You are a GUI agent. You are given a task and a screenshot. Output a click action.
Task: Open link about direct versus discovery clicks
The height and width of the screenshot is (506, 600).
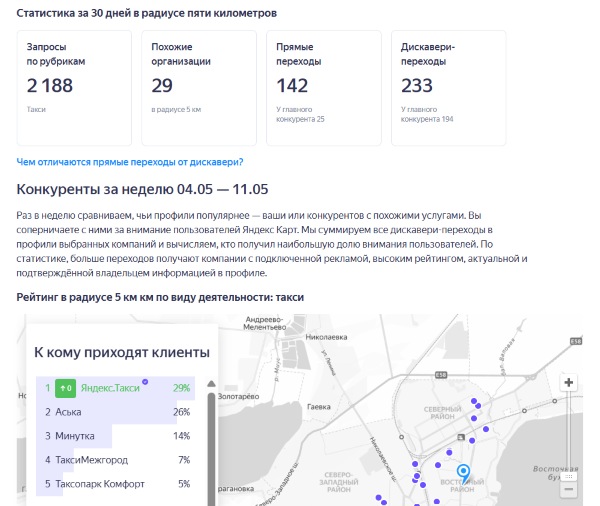point(130,162)
